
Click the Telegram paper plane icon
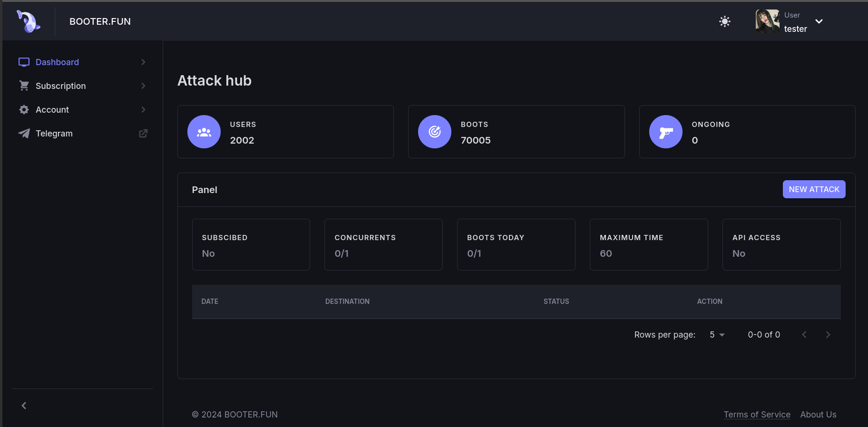click(24, 134)
